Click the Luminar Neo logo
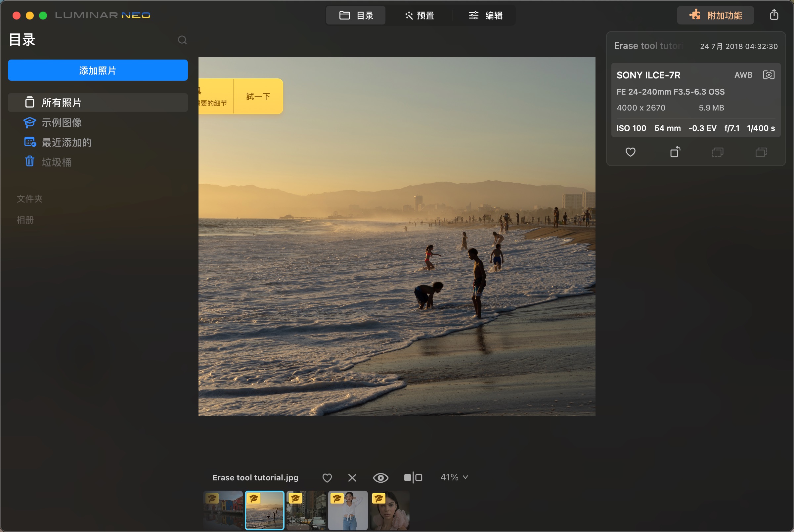This screenshot has width=794, height=532. click(x=103, y=15)
